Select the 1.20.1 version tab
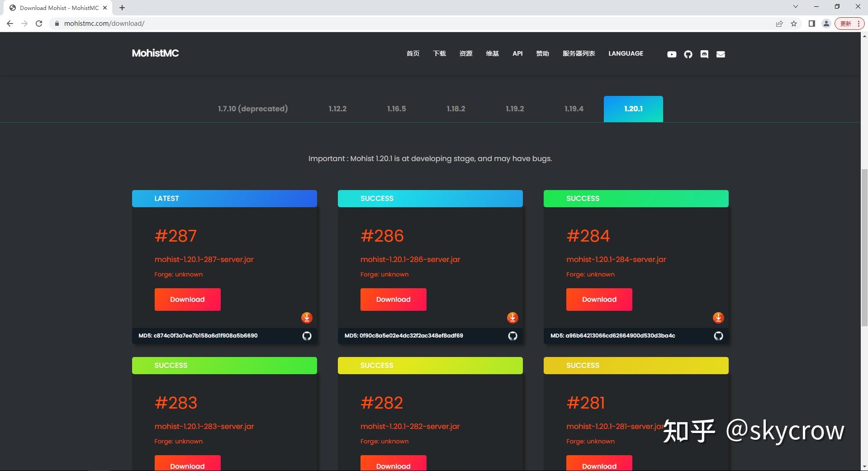Image resolution: width=868 pixels, height=471 pixels. (x=633, y=109)
